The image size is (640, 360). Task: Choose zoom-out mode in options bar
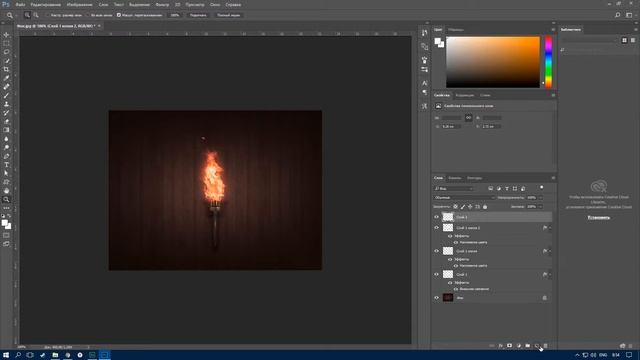36,15
